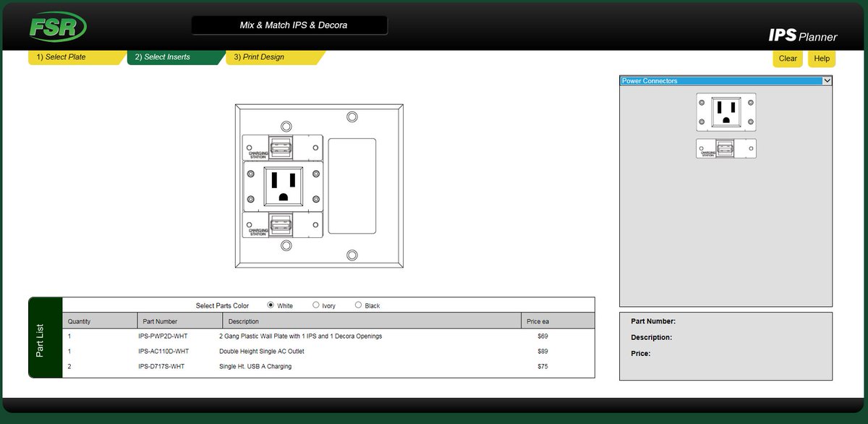Click the $75 price
Image resolution: width=868 pixels, height=424 pixels.
point(542,367)
